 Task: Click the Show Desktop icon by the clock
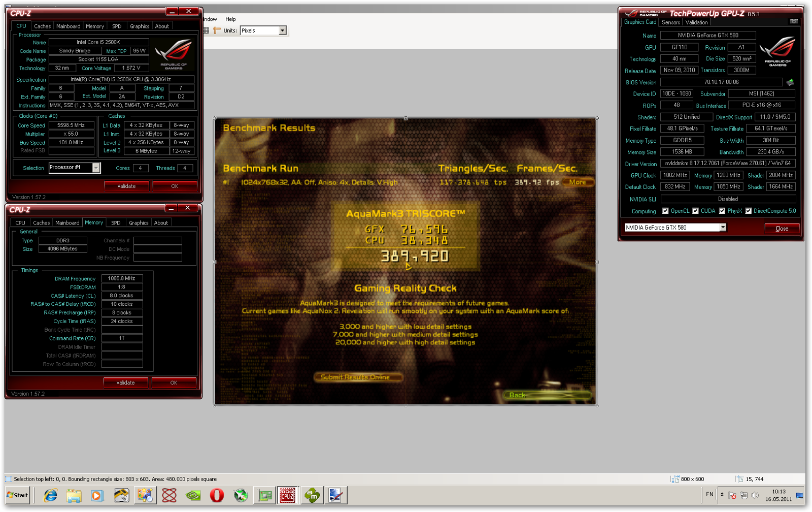coord(800,495)
